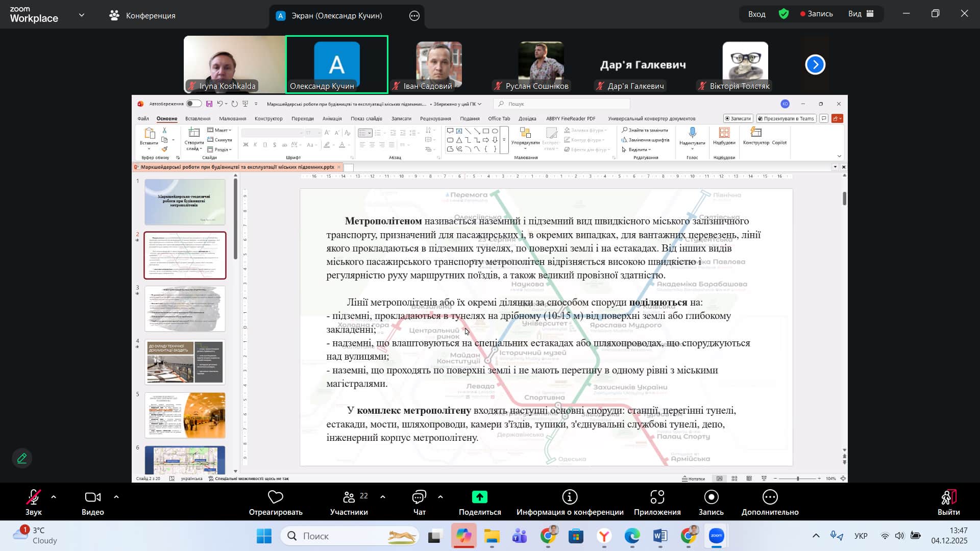Click the annotation pencil icon
Viewport: 980px width, 551px height.
[x=22, y=458]
